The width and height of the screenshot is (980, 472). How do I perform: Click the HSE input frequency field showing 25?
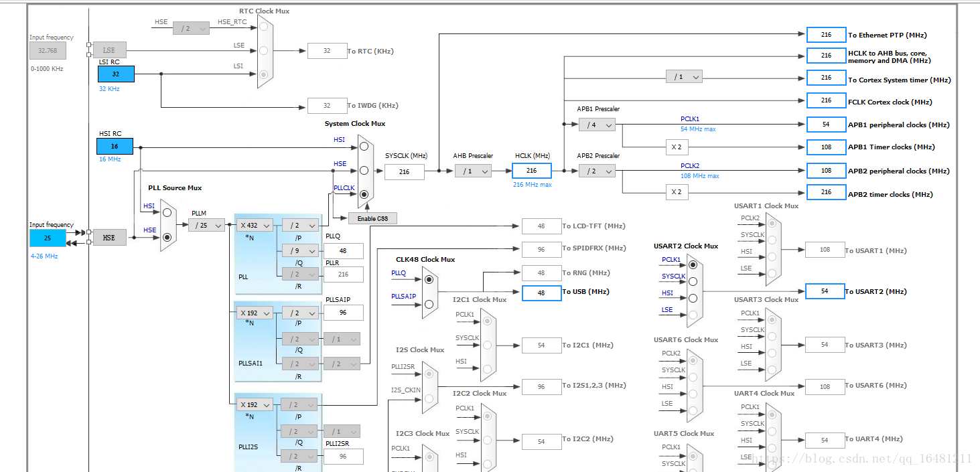[48, 238]
